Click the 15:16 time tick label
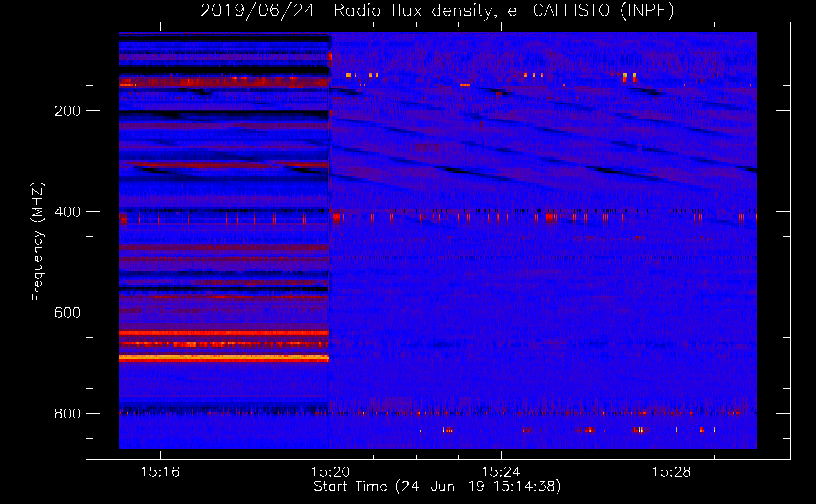 [160, 472]
